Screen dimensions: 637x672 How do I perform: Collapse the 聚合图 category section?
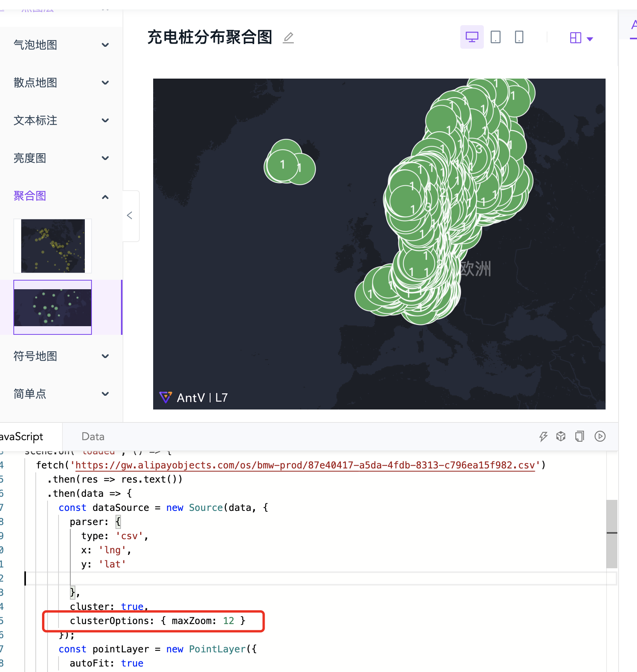(x=105, y=196)
